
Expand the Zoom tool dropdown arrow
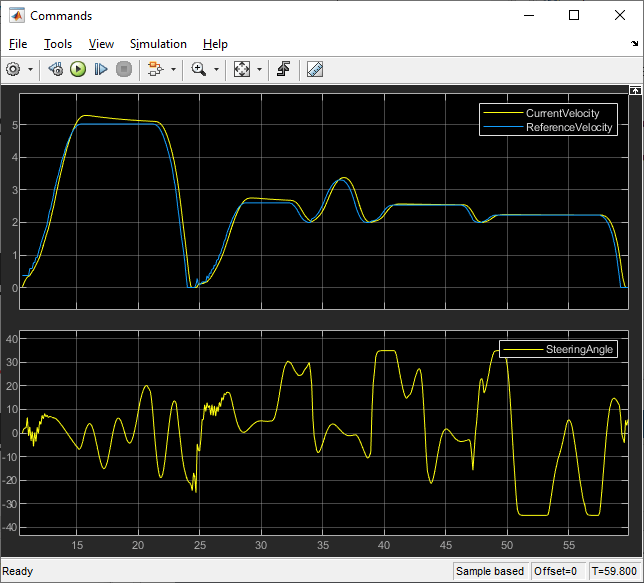pyautogui.click(x=216, y=70)
